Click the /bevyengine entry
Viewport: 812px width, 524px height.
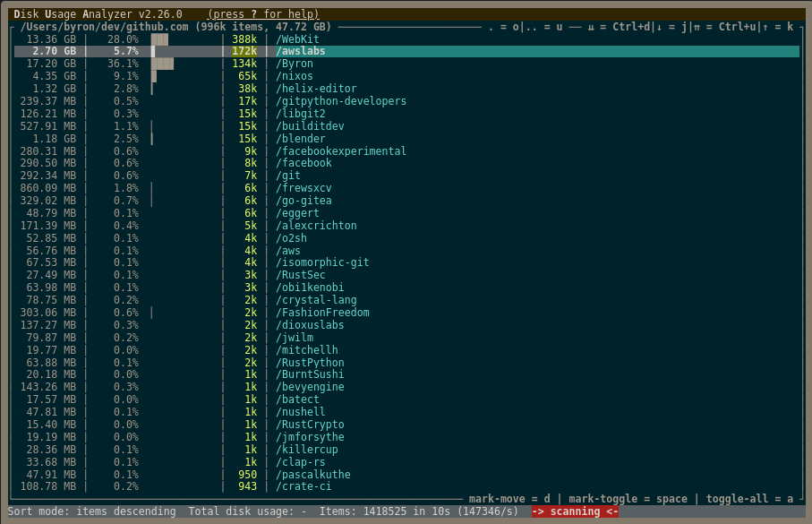coord(406,387)
